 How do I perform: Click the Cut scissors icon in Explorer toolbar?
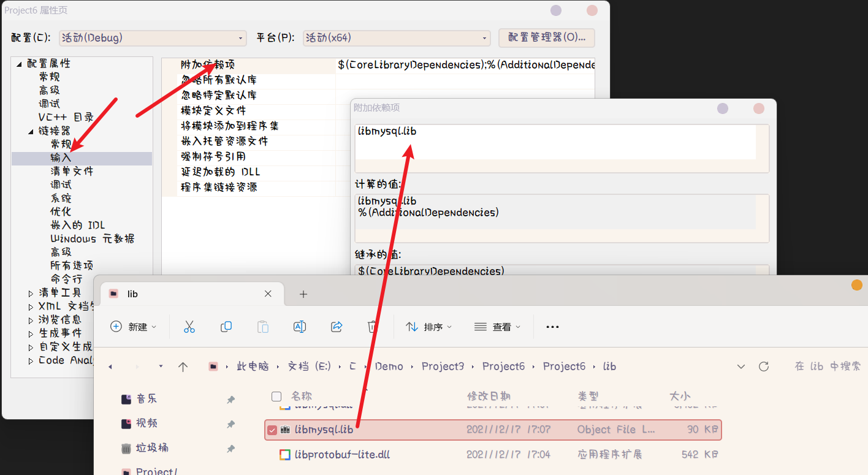pos(189,327)
